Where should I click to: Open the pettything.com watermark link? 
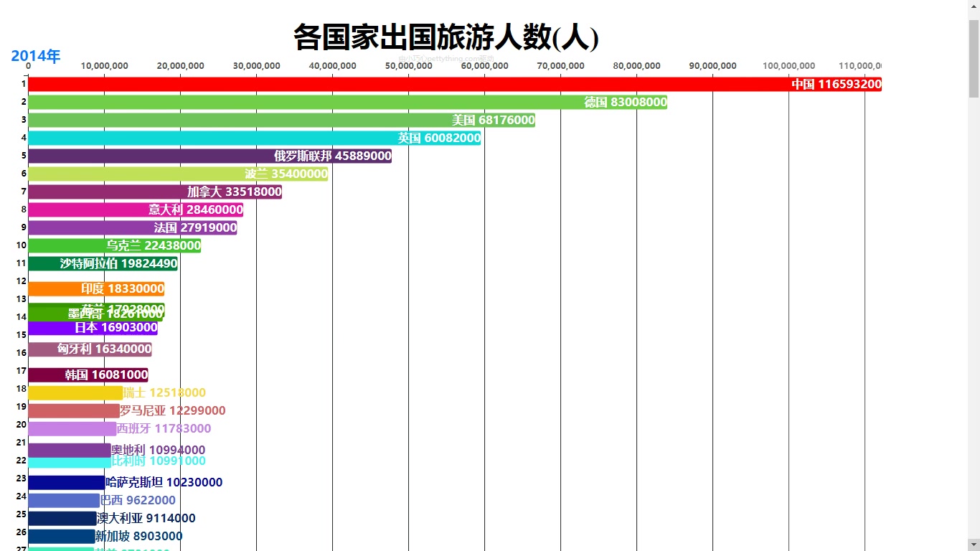(x=446, y=59)
